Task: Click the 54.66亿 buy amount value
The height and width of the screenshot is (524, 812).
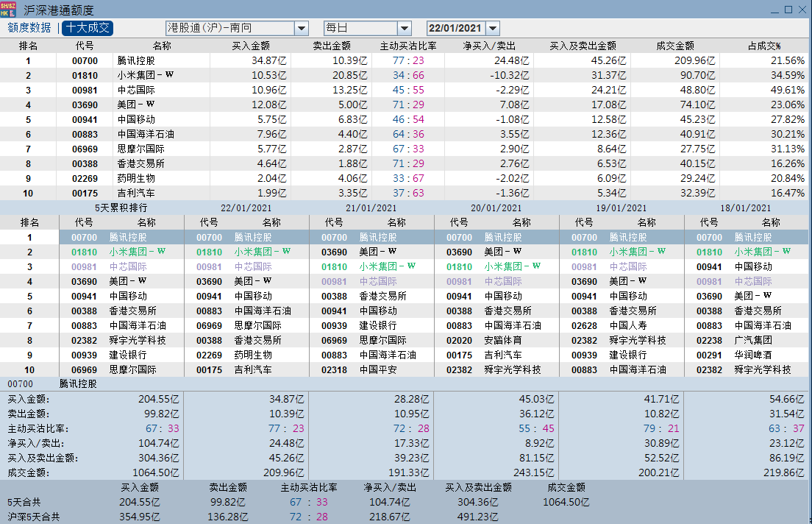Action: [x=787, y=400]
